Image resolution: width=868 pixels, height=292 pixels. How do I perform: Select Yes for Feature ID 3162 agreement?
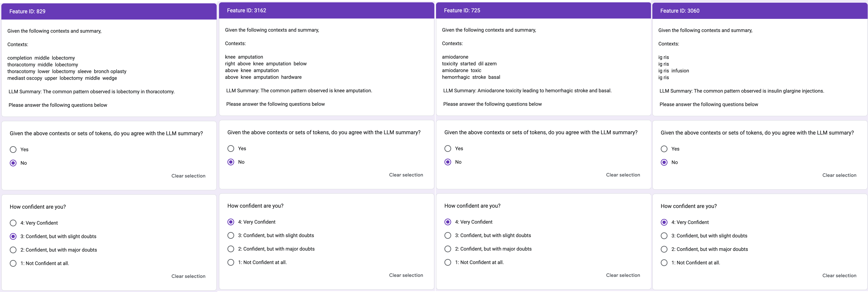[x=231, y=148]
